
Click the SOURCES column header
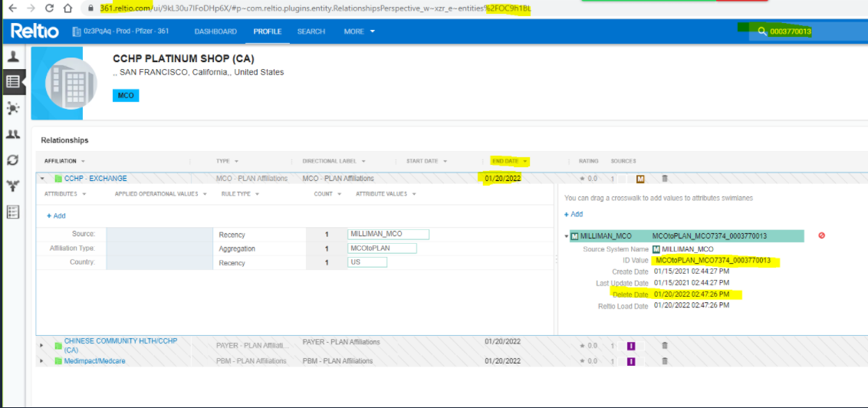click(623, 161)
